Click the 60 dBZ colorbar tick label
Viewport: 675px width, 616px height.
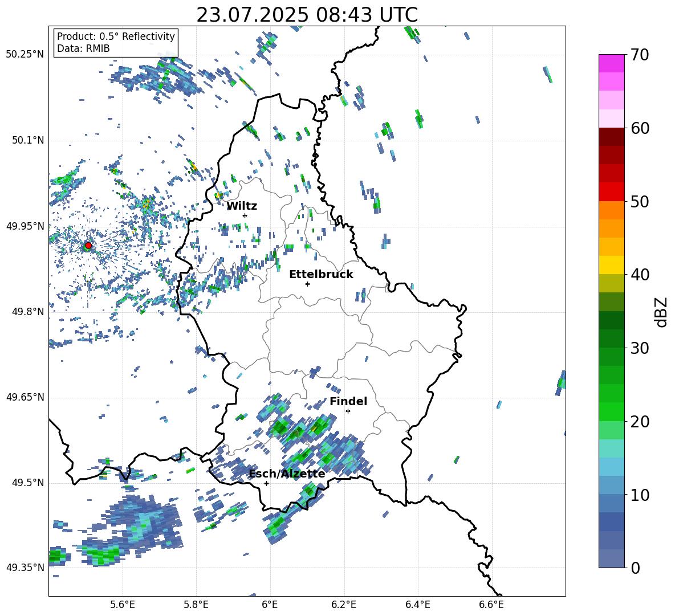coord(640,128)
